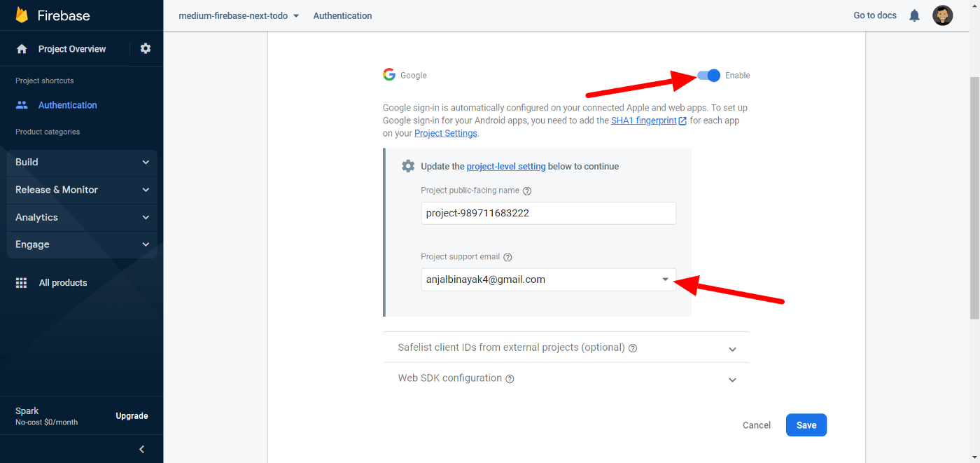Open project settings gear icon
The width and height of the screenshot is (980, 463).
(x=146, y=48)
